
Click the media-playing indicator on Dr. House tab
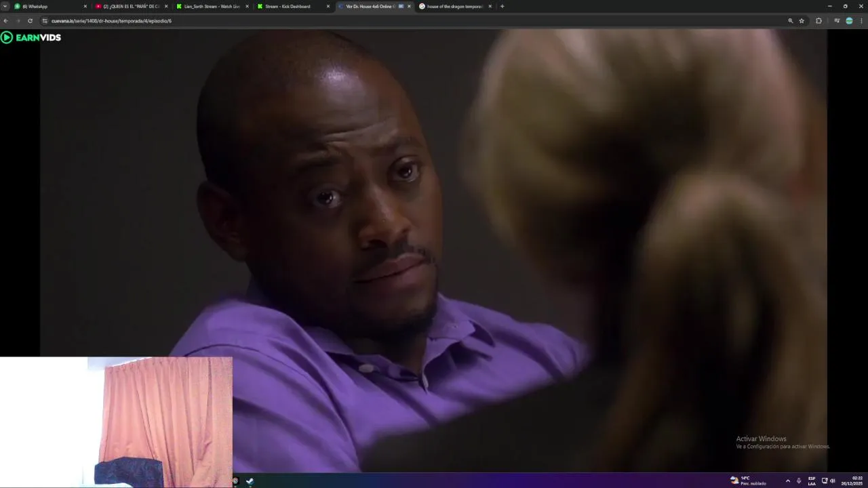pos(401,6)
